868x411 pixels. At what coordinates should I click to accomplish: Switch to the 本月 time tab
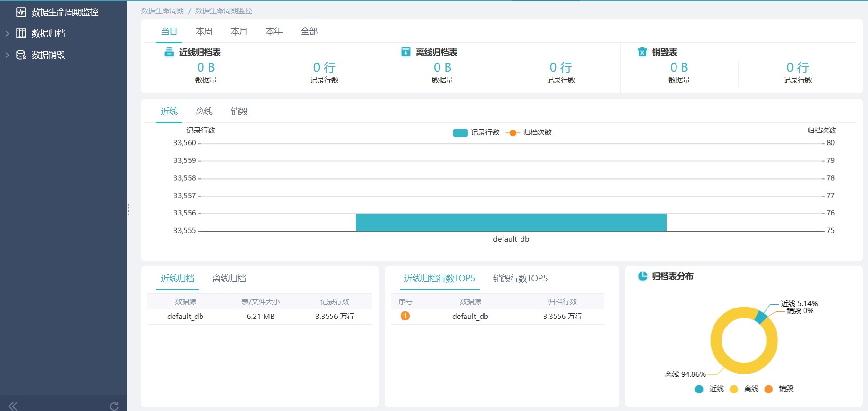[x=239, y=31]
